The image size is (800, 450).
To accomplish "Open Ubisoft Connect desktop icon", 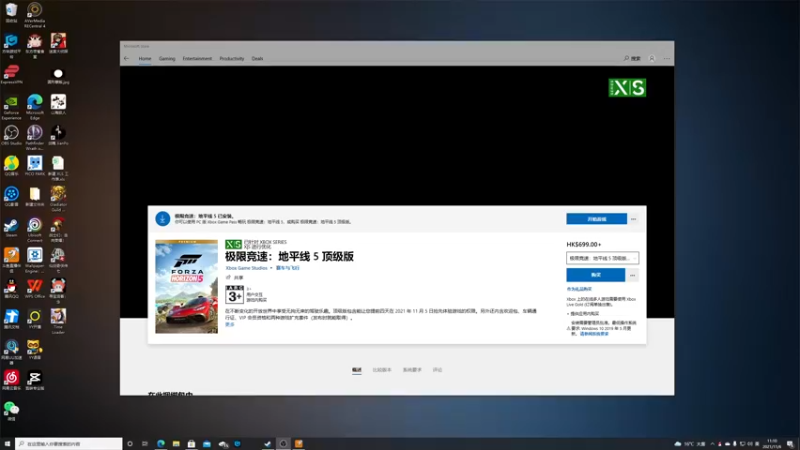I will tap(35, 230).
